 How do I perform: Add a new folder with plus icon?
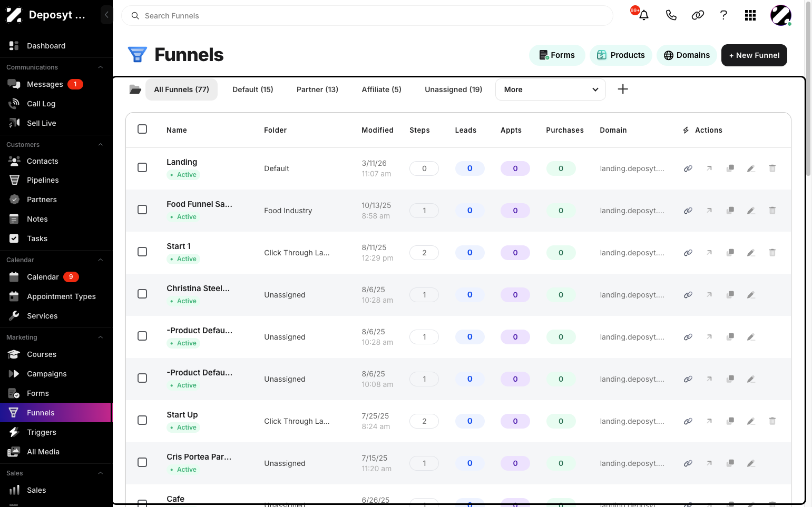[623, 89]
